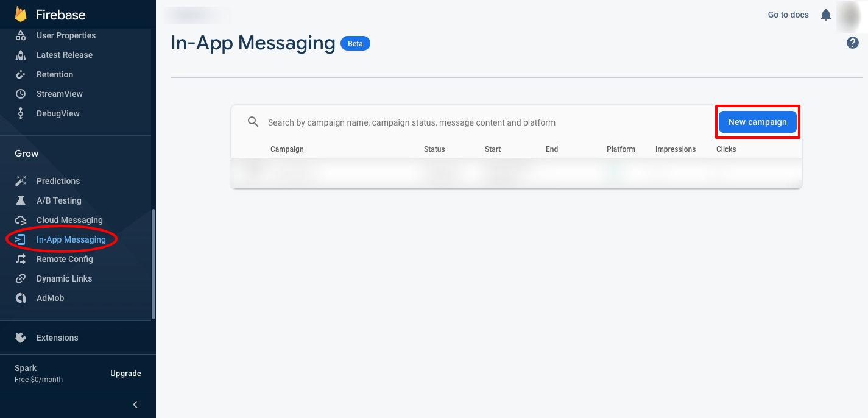Click the Firebase logo icon
This screenshot has width=868, height=418.
coord(21,14)
